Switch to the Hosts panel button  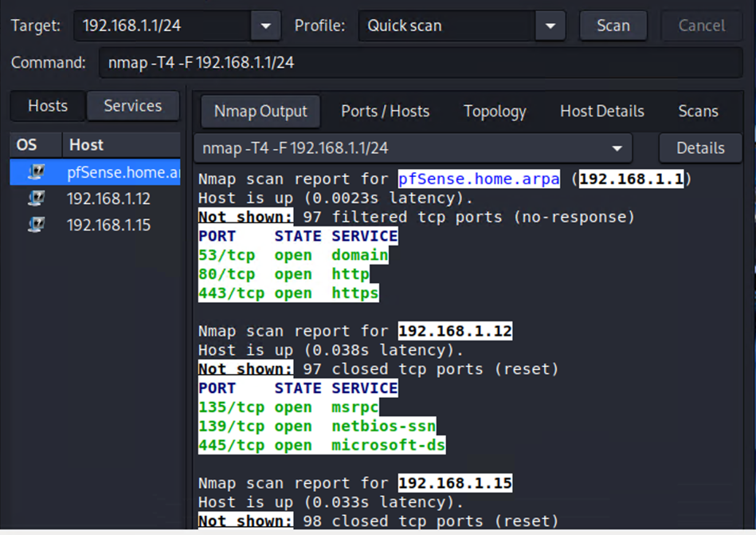[x=48, y=106]
